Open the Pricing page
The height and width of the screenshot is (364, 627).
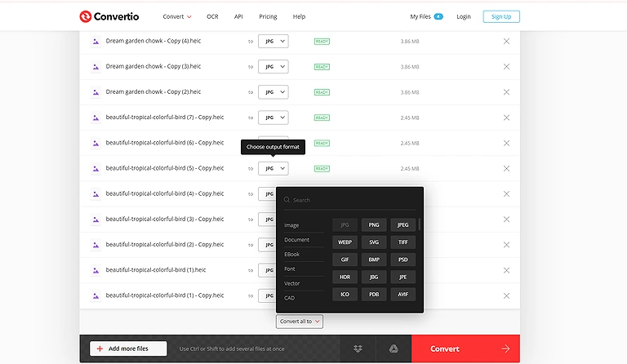tap(268, 16)
